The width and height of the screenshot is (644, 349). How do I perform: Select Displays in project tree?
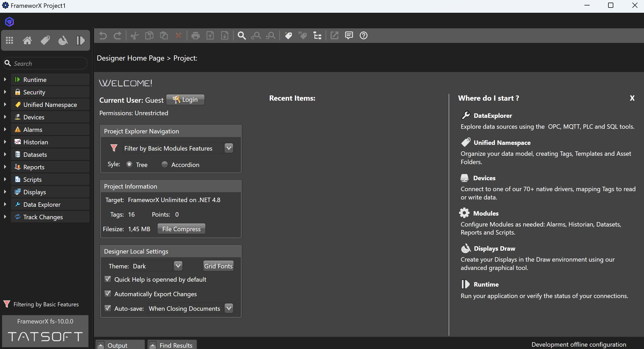click(x=50, y=192)
